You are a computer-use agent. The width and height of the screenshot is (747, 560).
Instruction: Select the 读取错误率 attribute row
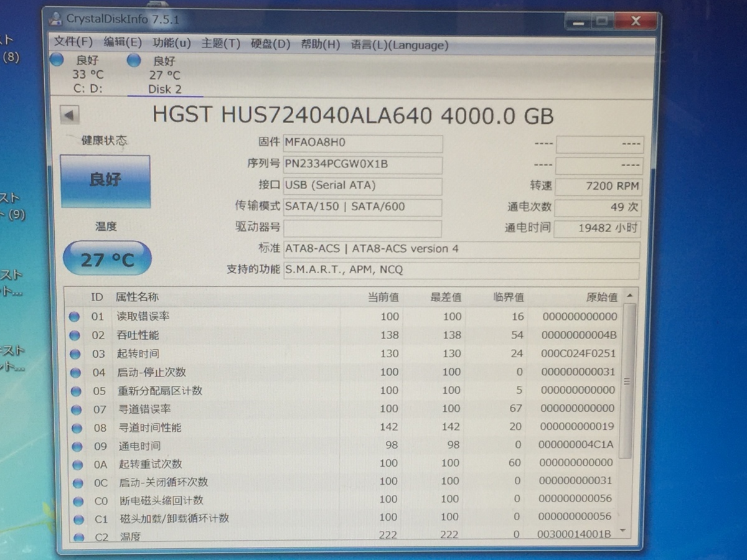(x=344, y=317)
